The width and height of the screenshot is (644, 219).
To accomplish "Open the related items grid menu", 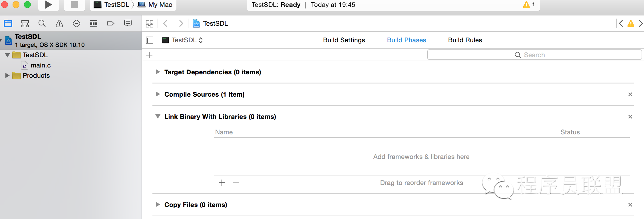I will [x=150, y=23].
